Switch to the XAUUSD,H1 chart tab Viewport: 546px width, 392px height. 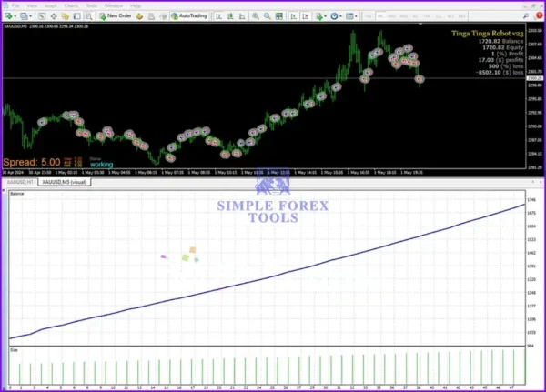tap(20, 182)
